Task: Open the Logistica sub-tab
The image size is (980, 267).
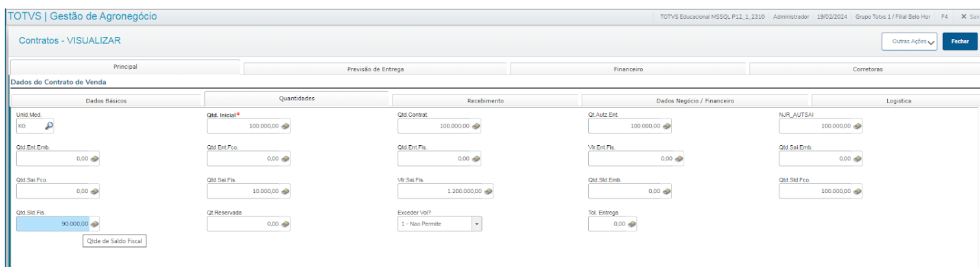Action: click(x=899, y=101)
